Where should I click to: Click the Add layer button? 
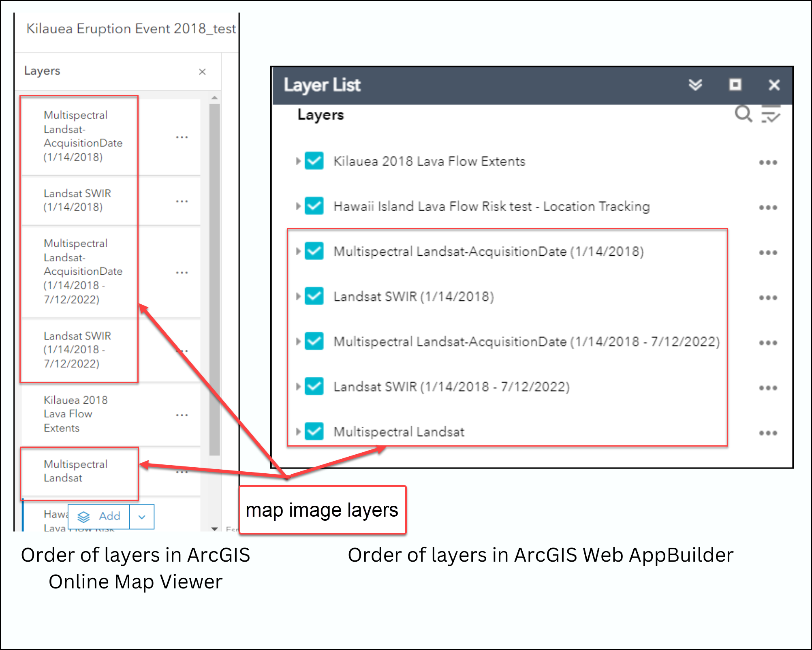pyautogui.click(x=99, y=516)
